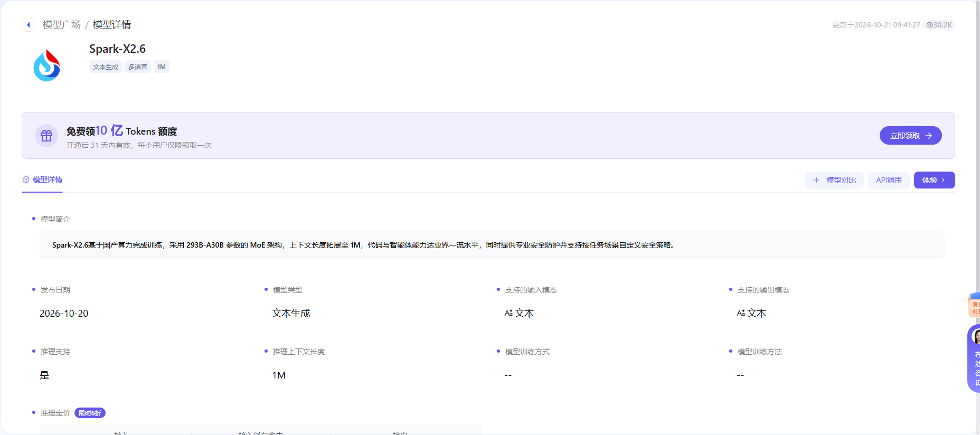This screenshot has width=980, height=435.
Task: Click the 立即领取 button
Action: [910, 136]
